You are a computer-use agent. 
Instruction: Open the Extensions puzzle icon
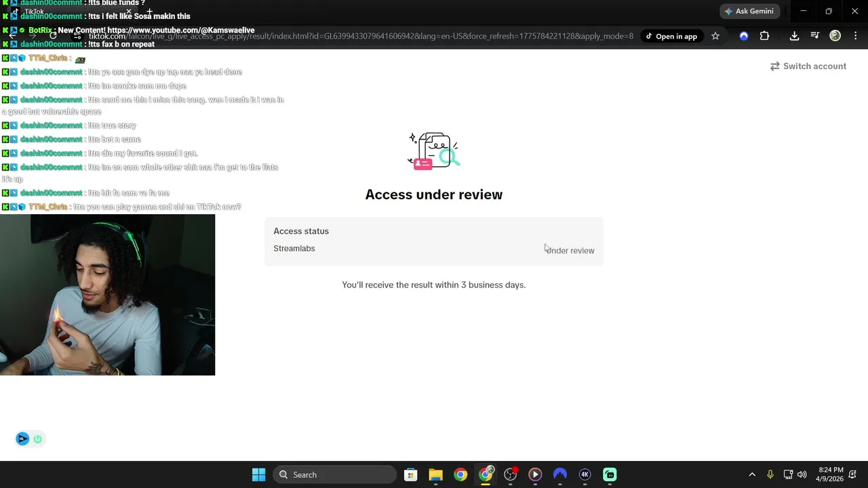(765, 37)
